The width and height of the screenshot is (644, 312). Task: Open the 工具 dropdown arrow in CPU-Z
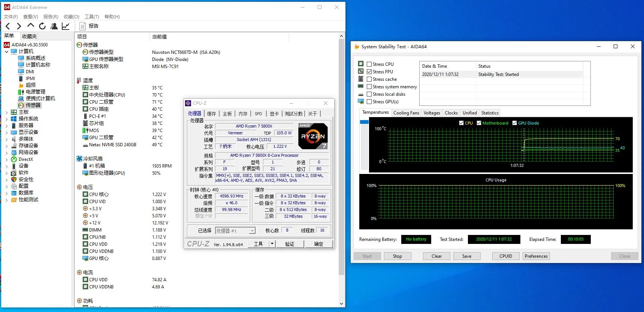[x=272, y=244]
